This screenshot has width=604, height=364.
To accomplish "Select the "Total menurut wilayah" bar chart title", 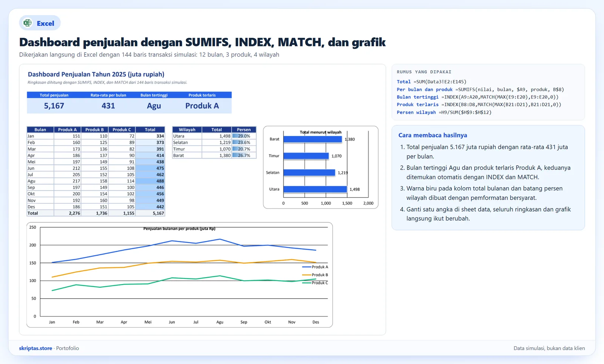I will click(320, 132).
